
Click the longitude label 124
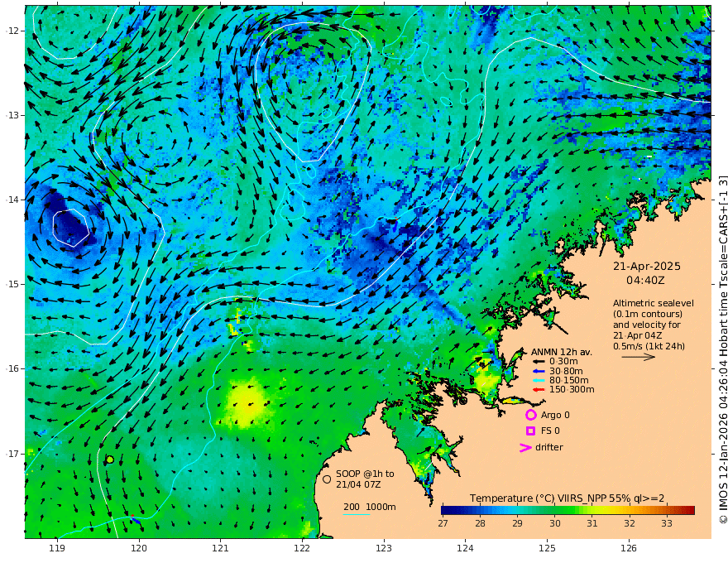(466, 549)
